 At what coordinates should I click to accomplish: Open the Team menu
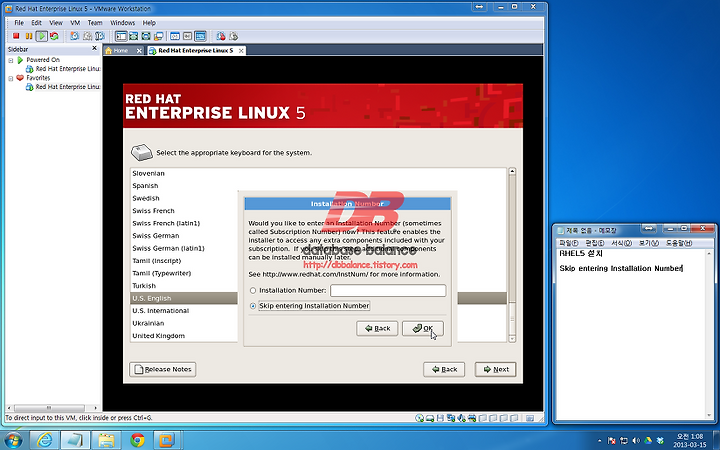click(x=95, y=22)
